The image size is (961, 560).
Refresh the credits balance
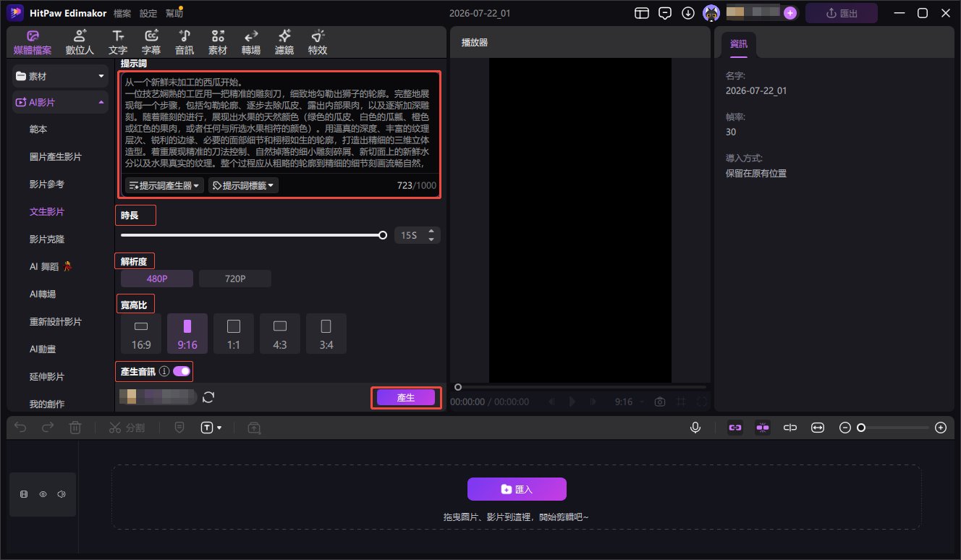208,397
